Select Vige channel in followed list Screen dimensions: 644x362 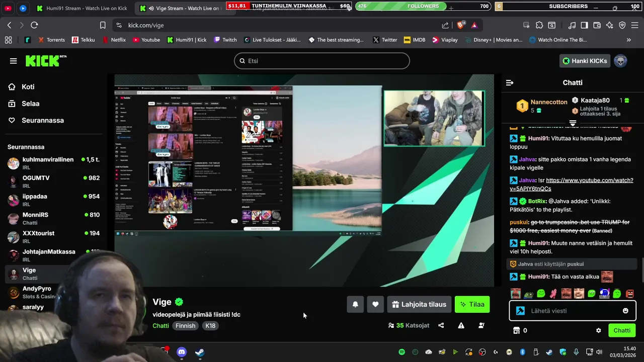(x=38, y=274)
